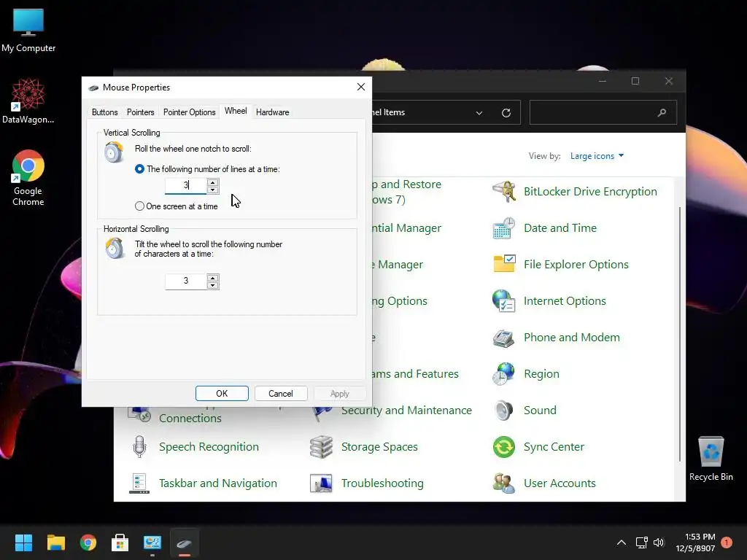Screen dimensions: 747x560
Task: Click the horizontal scroll characters input field
Action: coord(186,281)
